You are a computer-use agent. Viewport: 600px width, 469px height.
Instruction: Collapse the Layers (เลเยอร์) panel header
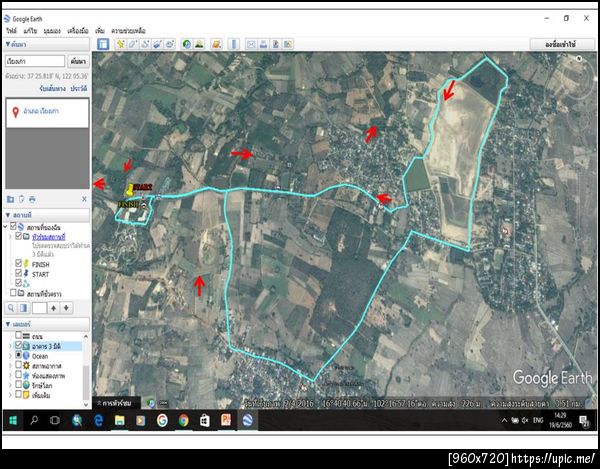[x=47, y=324]
